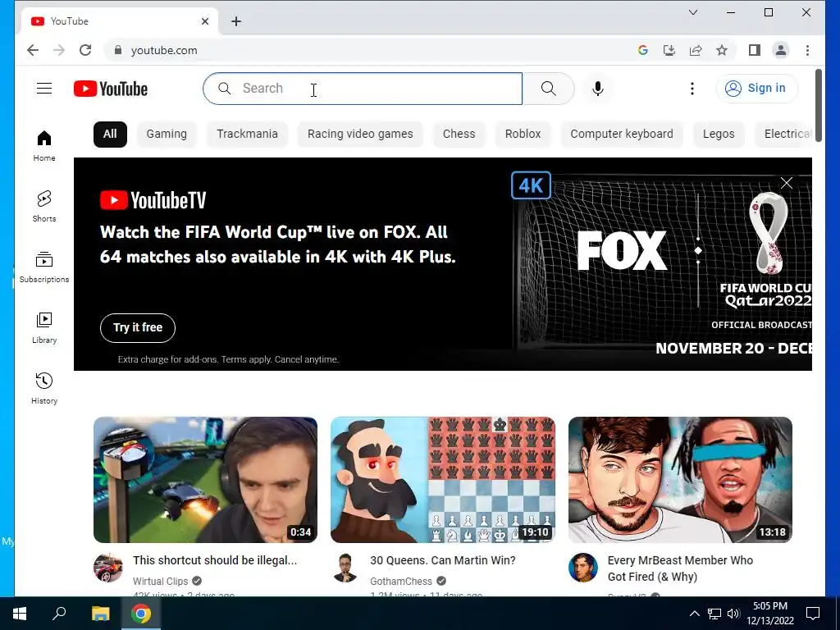Image resolution: width=840 pixels, height=630 pixels.
Task: Click the YouTube logo in header
Action: point(111,89)
